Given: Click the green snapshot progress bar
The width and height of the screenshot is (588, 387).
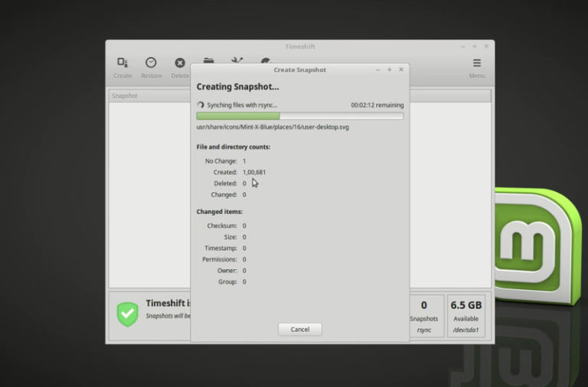Looking at the screenshot, I should click(x=299, y=116).
